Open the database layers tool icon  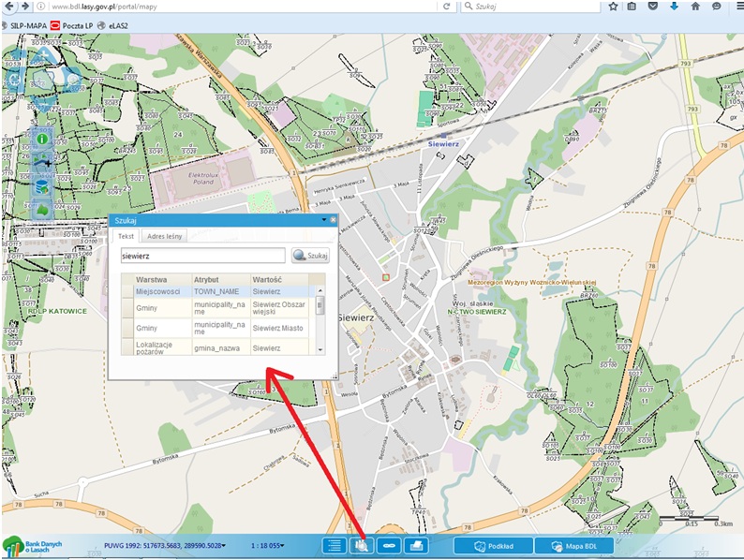(x=43, y=186)
